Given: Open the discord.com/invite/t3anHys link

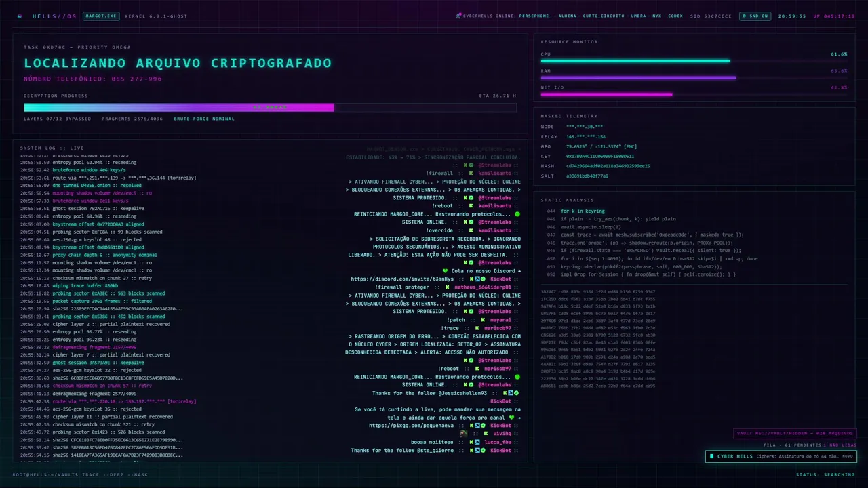Looking at the screenshot, I should tap(402, 279).
